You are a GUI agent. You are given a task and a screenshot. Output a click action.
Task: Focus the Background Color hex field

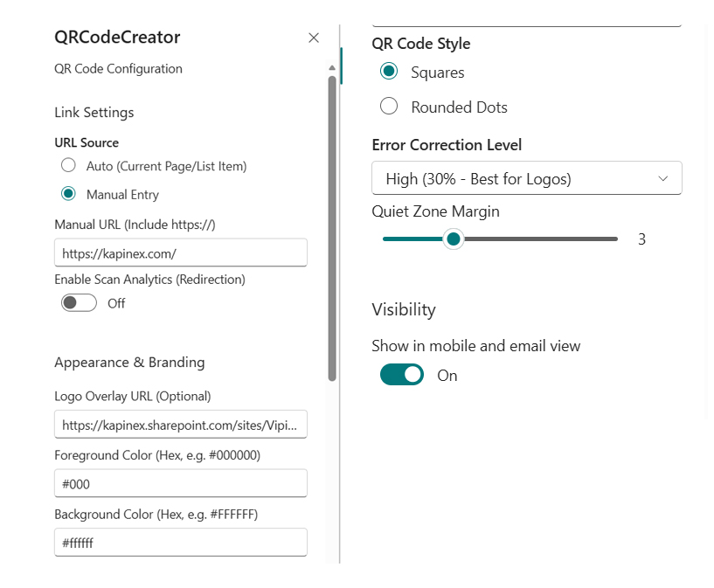[180, 543]
